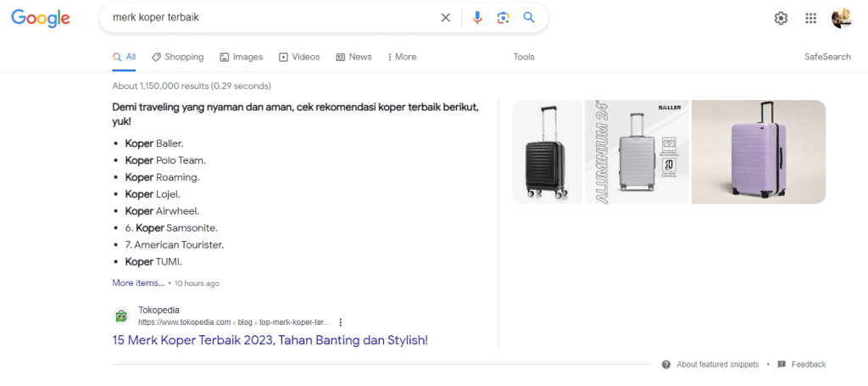The image size is (868, 386).
Task: Select the All tab
Action: (124, 57)
